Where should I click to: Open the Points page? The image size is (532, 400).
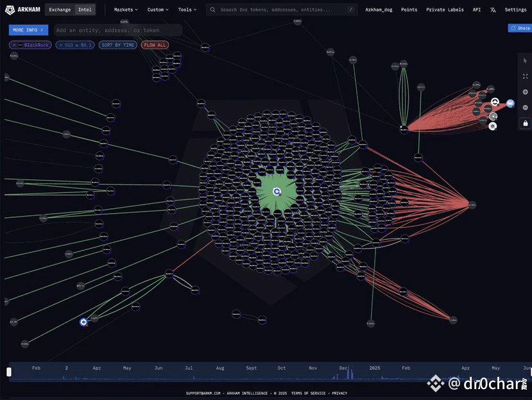click(x=409, y=10)
